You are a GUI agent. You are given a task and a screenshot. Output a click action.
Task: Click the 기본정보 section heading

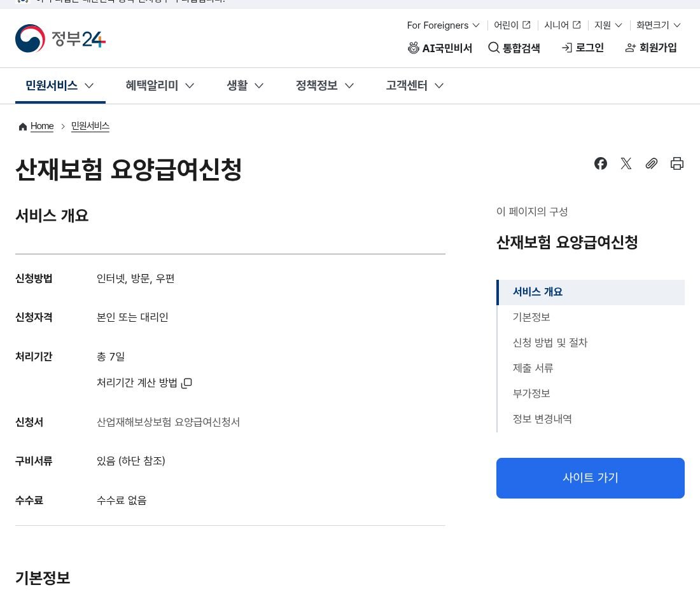point(43,577)
